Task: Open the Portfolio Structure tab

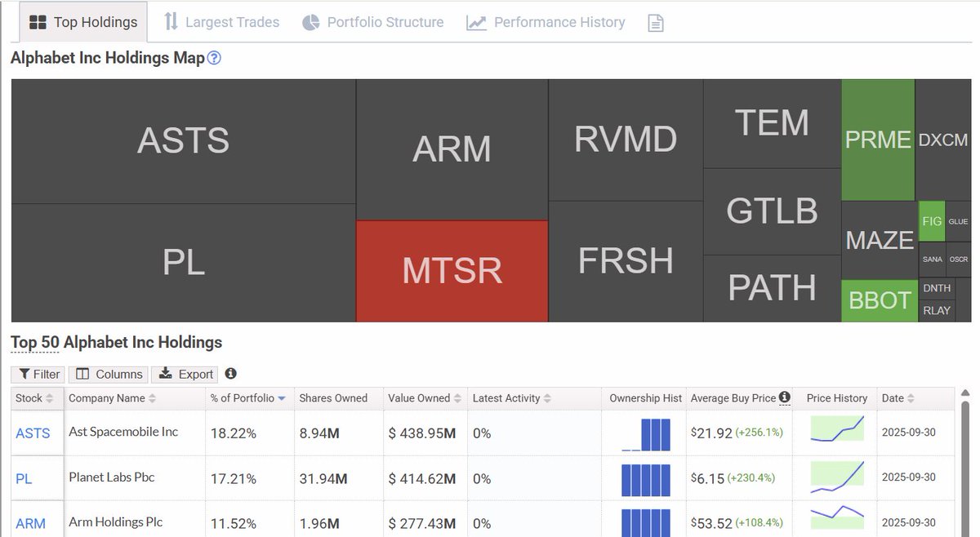Action: (x=372, y=22)
